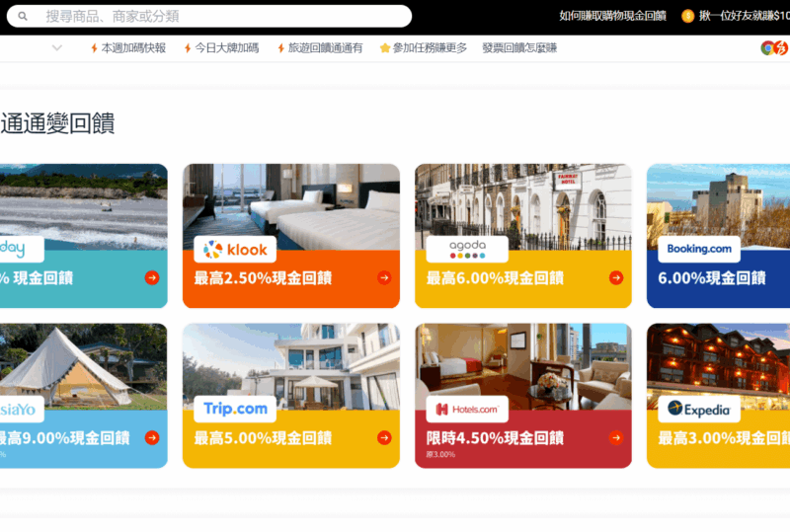Open the Trip.com villa photo

(x=291, y=366)
